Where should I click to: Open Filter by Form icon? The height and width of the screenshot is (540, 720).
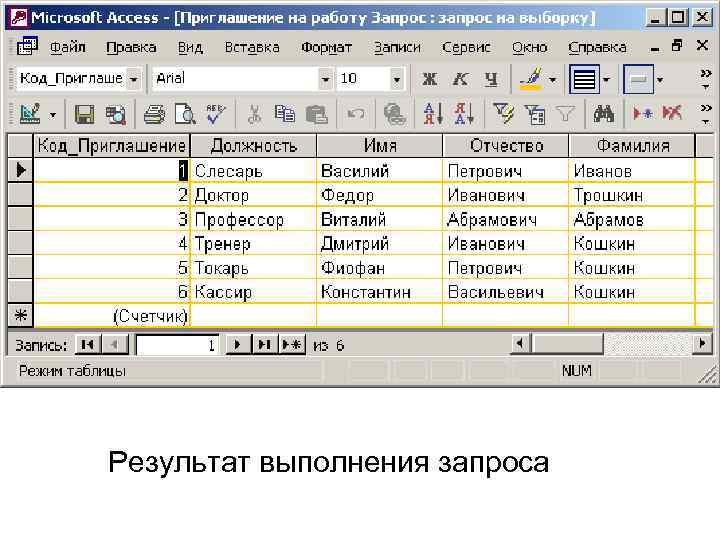534,114
